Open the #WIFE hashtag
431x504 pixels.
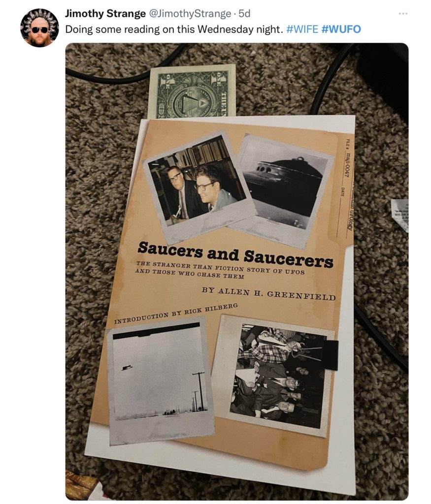[x=302, y=29]
